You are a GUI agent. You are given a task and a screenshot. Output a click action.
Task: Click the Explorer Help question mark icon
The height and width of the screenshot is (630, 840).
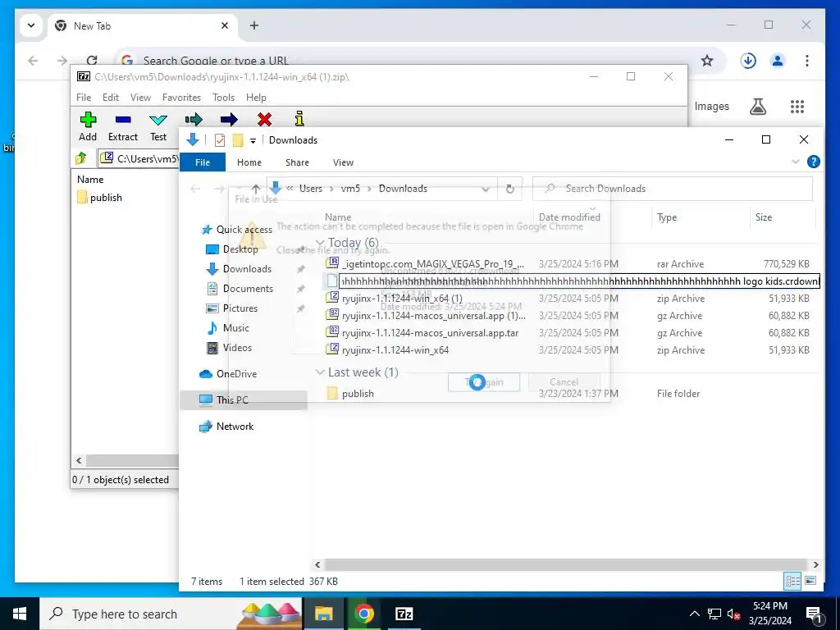pos(813,162)
